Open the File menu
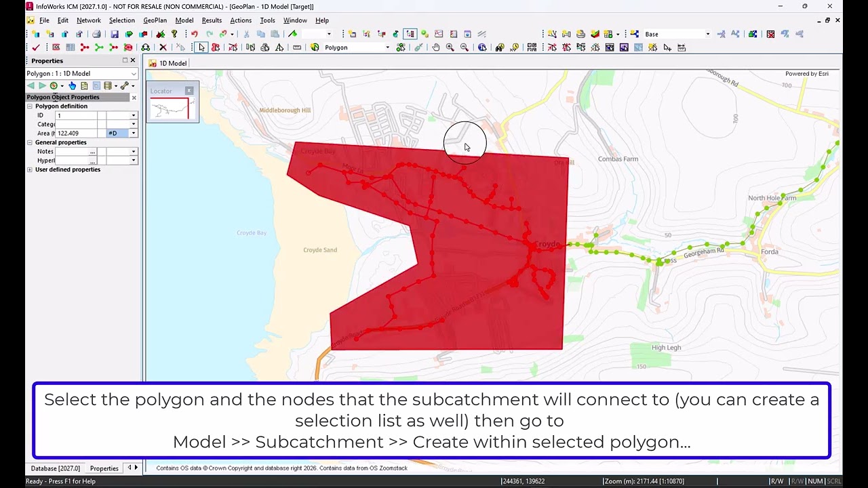This screenshot has width=868, height=488. click(44, 20)
